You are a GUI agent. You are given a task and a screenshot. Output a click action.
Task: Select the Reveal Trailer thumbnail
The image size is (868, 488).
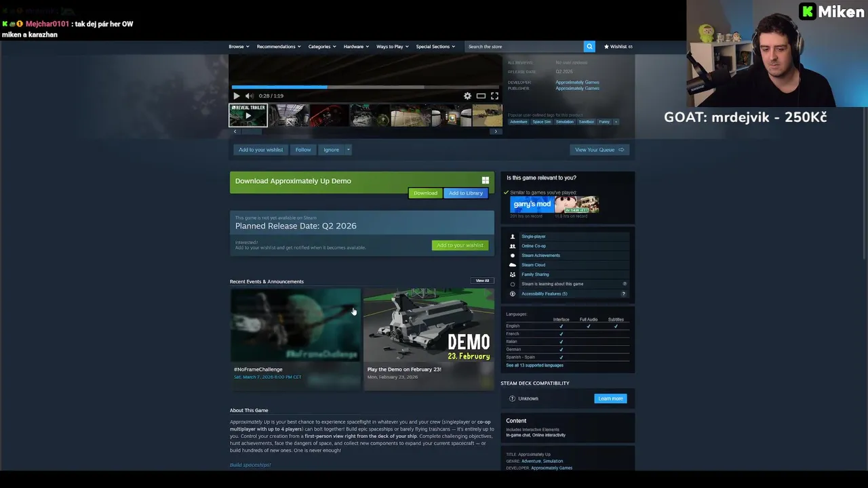248,115
